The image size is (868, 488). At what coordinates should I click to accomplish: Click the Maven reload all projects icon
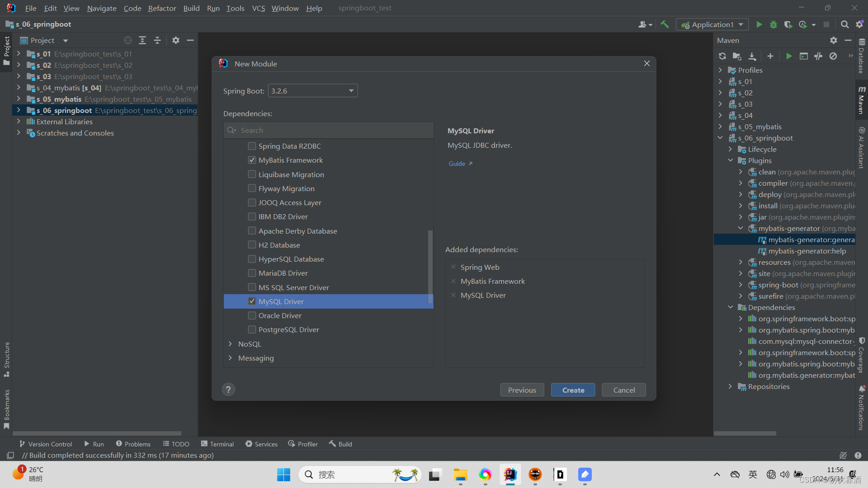click(722, 56)
